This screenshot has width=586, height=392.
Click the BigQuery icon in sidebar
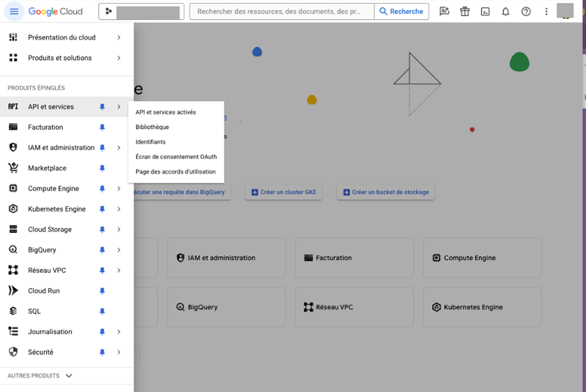coord(13,250)
